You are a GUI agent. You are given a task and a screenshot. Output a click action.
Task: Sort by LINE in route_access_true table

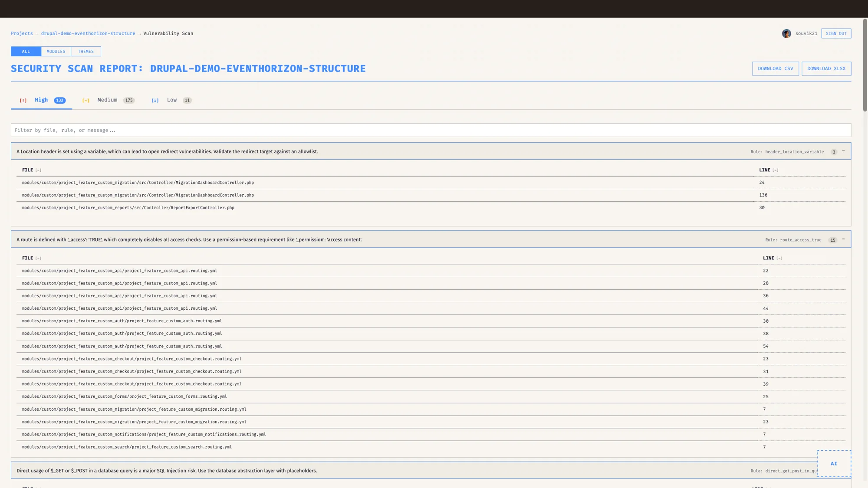tap(773, 258)
